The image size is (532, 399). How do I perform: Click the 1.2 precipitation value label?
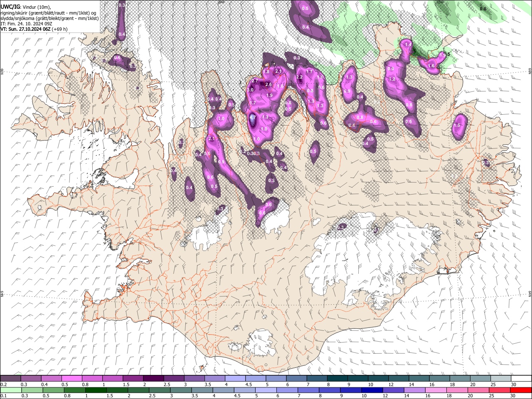pos(392,79)
